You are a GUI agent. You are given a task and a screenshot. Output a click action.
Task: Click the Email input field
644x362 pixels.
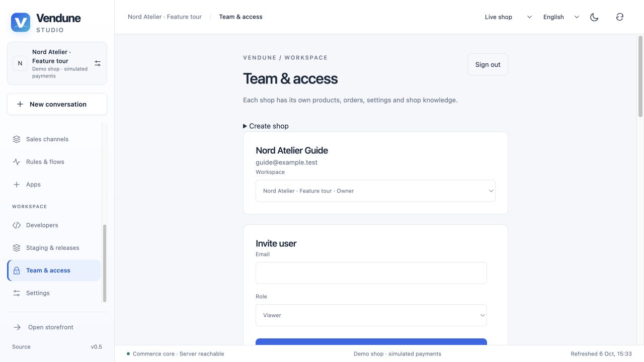371,273
